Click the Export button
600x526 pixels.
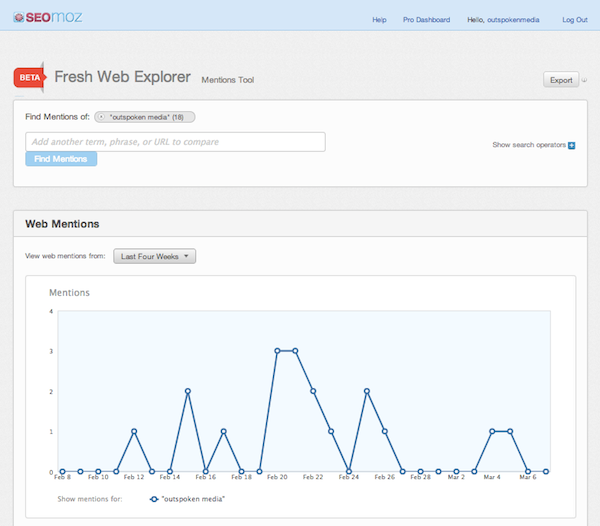pyautogui.click(x=561, y=80)
